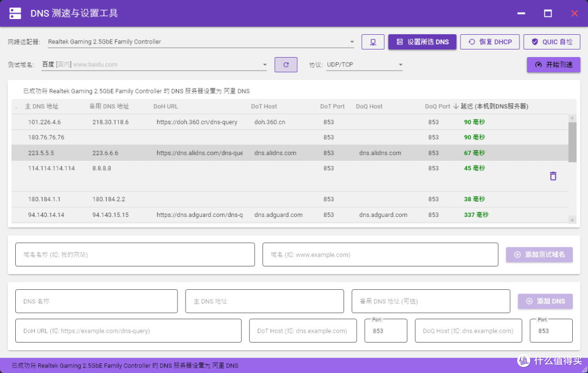588x373 pixels.
Task: Sort by 主 DNS 地址 column header
Action: (41, 107)
